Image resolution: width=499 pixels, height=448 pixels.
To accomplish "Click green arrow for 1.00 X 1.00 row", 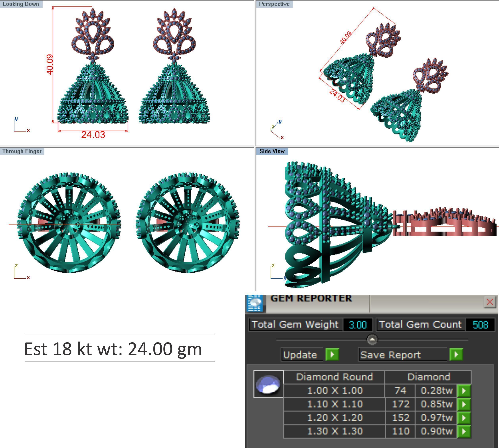I will (464, 391).
